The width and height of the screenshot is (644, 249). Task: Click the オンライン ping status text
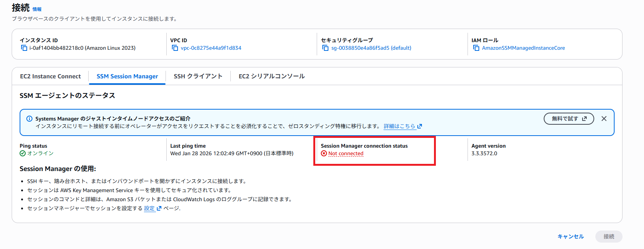[40, 153]
